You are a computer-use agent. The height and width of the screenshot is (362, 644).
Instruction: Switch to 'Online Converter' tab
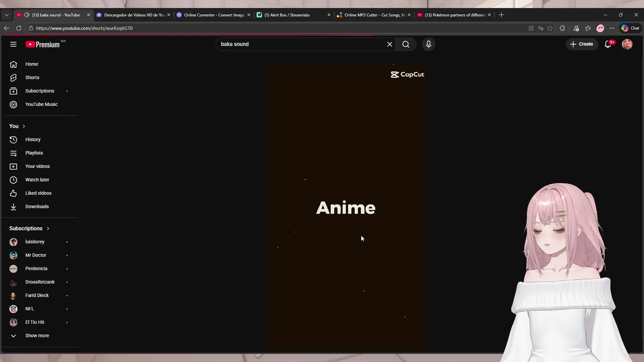click(x=214, y=15)
